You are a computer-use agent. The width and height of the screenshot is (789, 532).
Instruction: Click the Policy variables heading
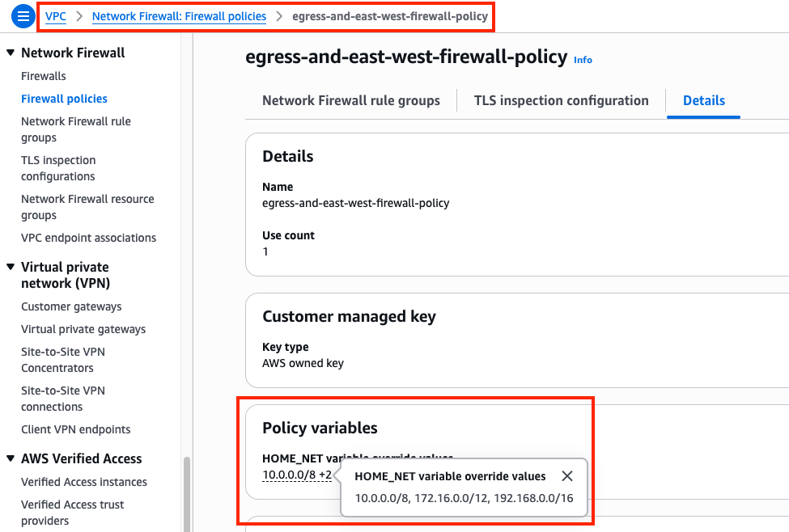tap(320, 428)
